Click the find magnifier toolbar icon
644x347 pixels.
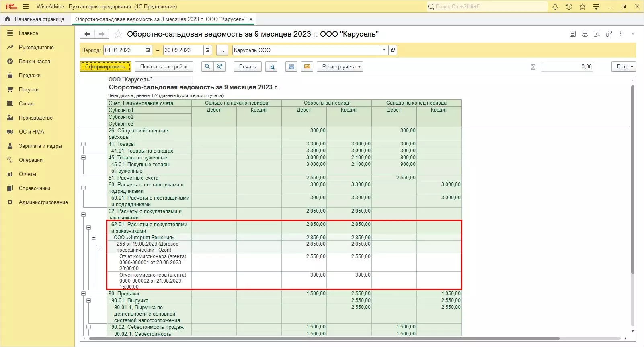tap(207, 67)
